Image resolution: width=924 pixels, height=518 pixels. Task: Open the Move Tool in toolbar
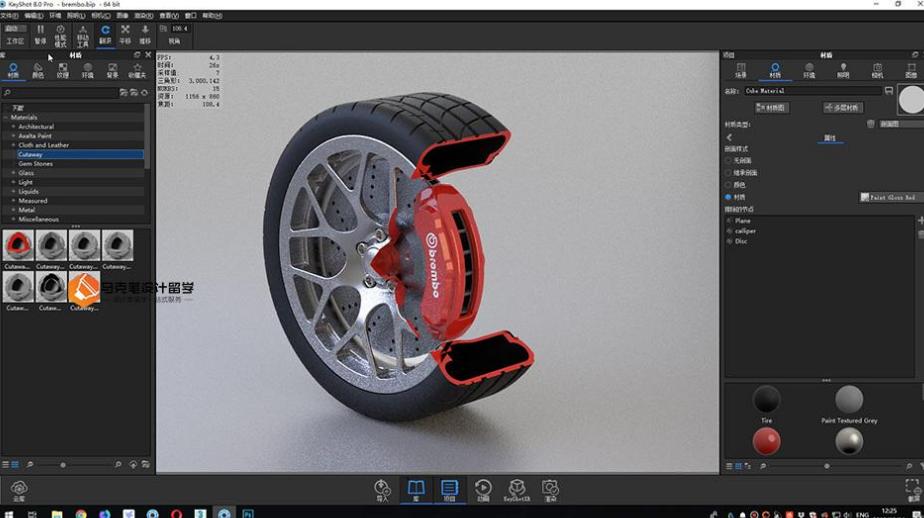point(83,35)
